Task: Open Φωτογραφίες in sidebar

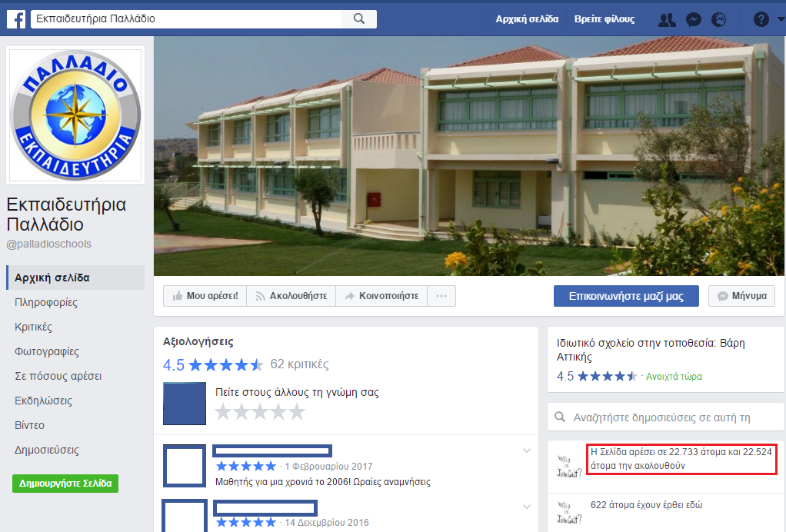Action: click(x=47, y=351)
